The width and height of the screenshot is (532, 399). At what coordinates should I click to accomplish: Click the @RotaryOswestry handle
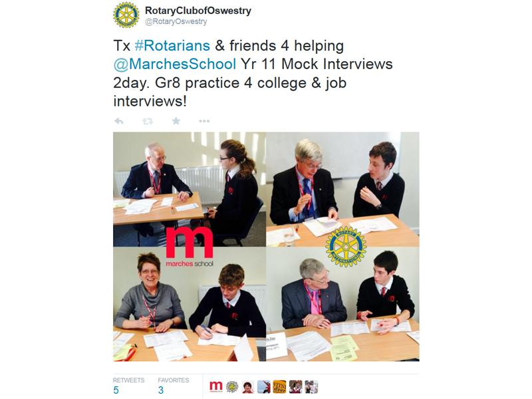[x=176, y=22]
